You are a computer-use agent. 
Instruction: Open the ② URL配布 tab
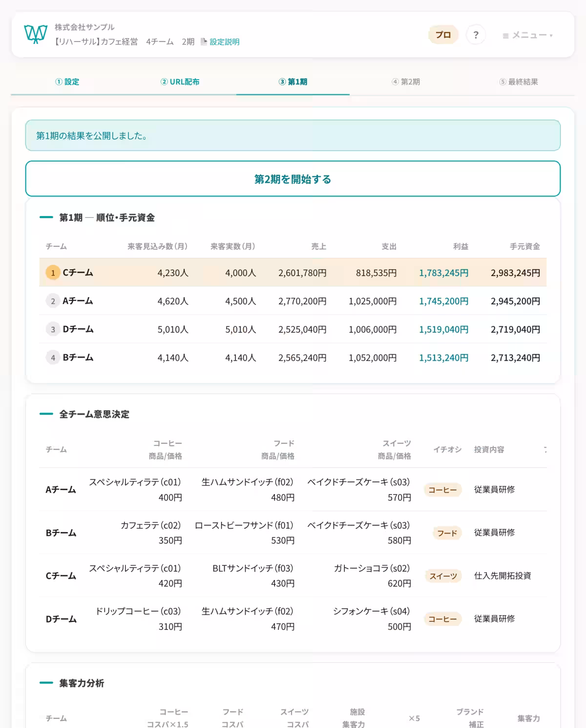click(180, 82)
